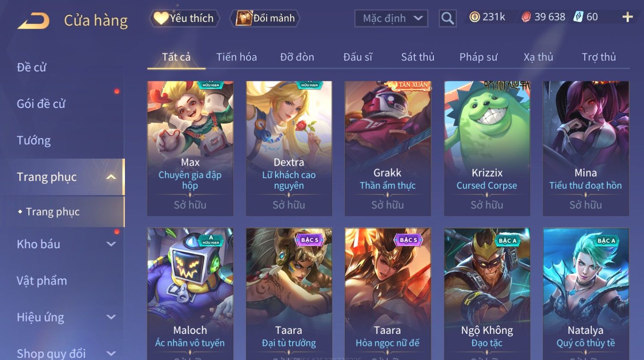
Task: Expand the Kho báu sidebar section
Action: [111, 244]
